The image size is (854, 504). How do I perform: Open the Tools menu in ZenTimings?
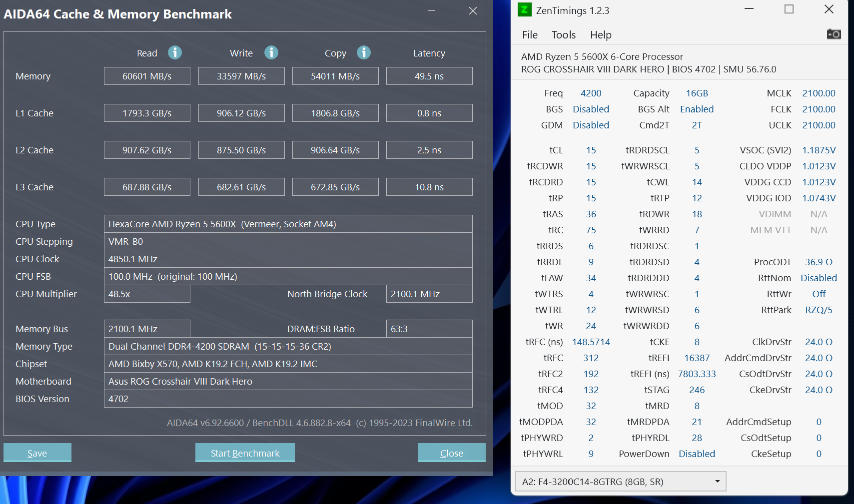(x=564, y=35)
